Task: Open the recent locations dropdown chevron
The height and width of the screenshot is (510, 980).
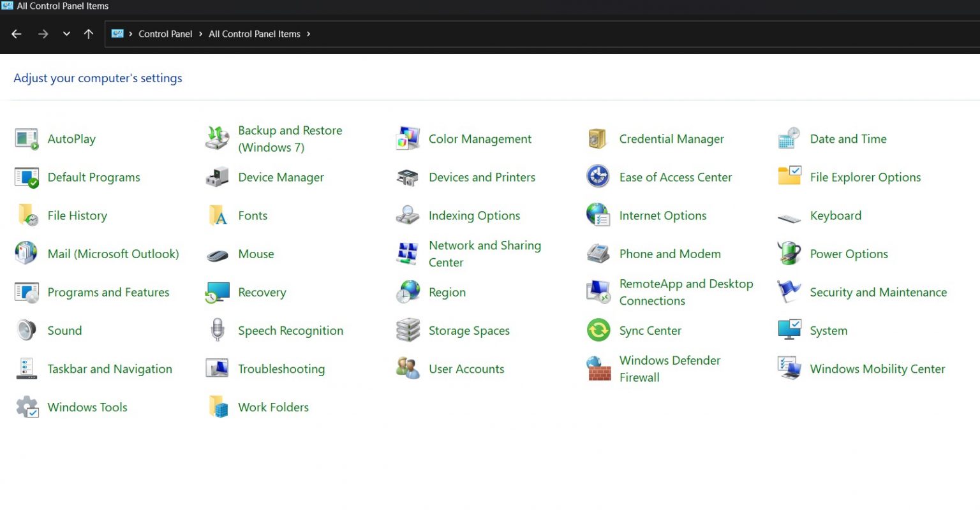Action: (x=66, y=34)
